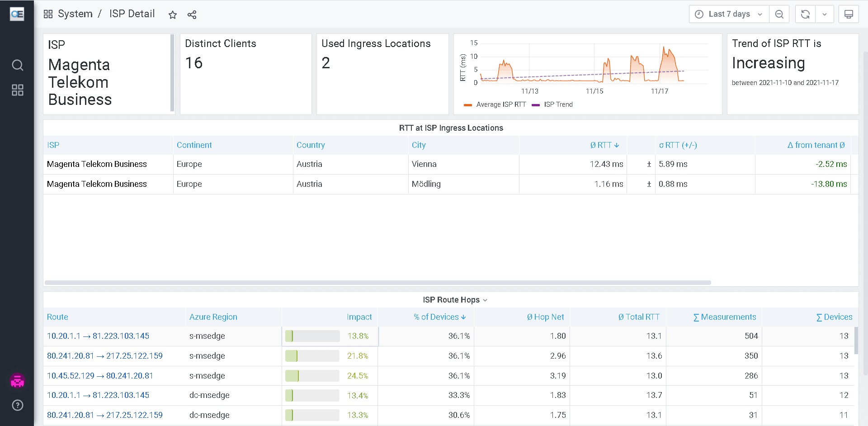This screenshot has height=426, width=868.
Task: Sort by Ø Hop Net header
Action: [x=545, y=317]
